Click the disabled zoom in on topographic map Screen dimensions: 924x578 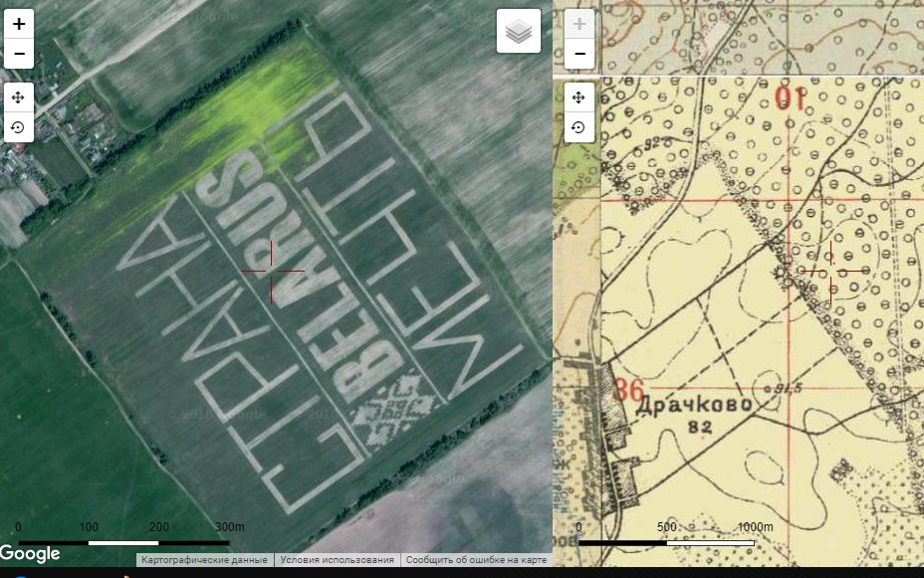579,24
